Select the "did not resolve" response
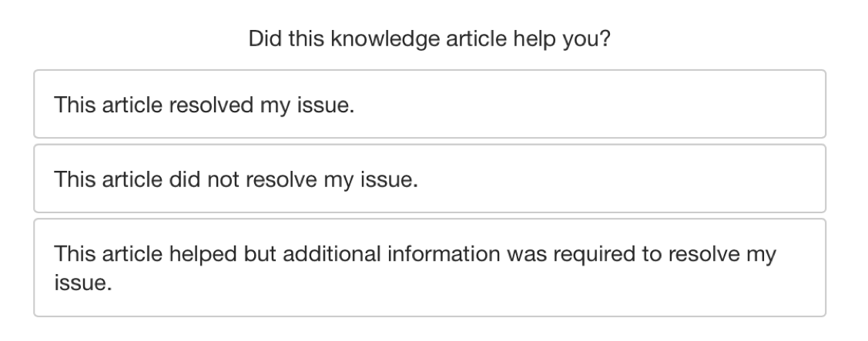This screenshot has height=341, width=868. click(x=430, y=179)
